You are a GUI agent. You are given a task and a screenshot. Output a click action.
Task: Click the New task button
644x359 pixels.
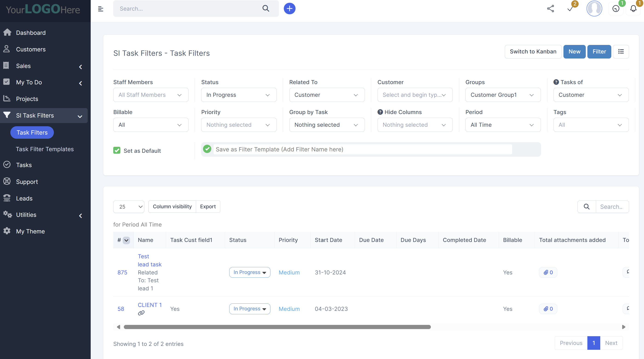point(574,52)
